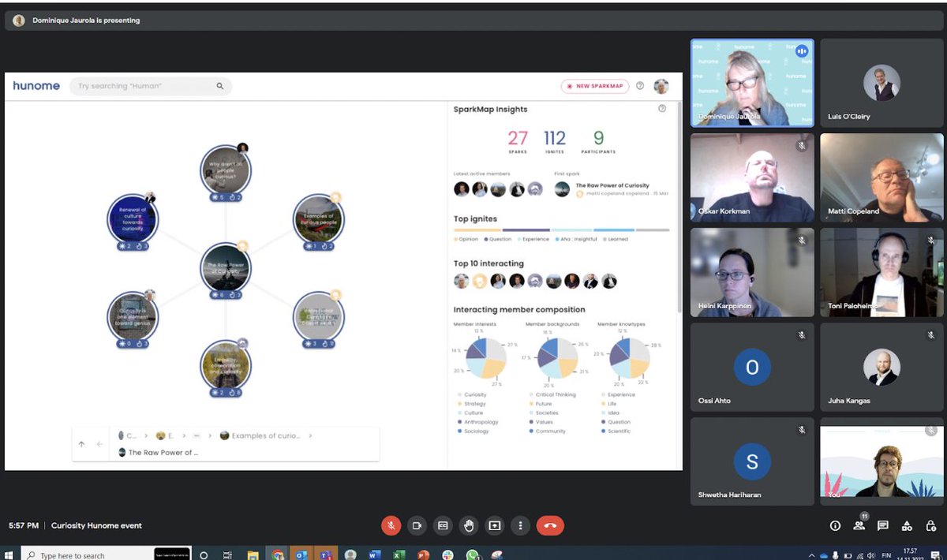The width and height of the screenshot is (947, 560).
Task: Click the Present now screen-share icon
Action: (x=495, y=525)
